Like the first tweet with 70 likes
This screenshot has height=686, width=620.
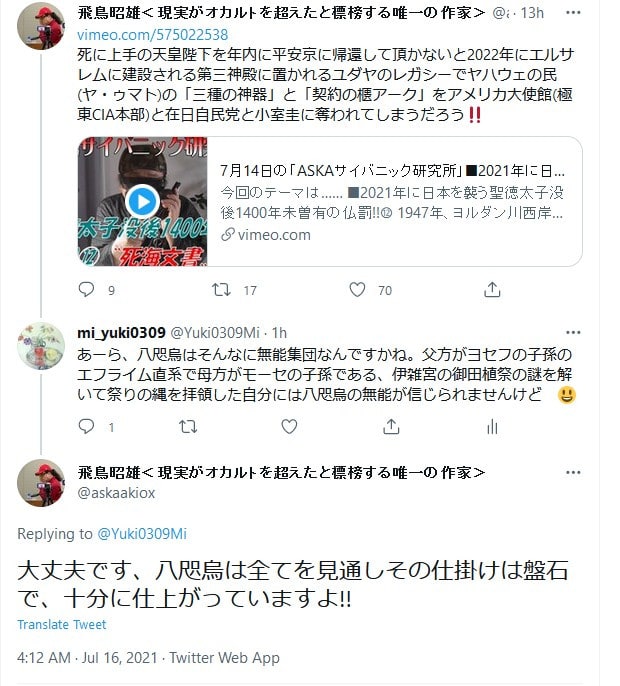click(357, 289)
